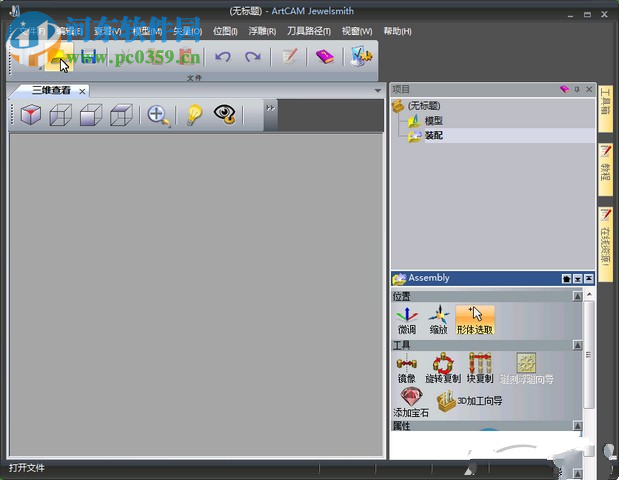Select the 装配 item in project tree
This screenshot has width=619, height=480.
433,135
